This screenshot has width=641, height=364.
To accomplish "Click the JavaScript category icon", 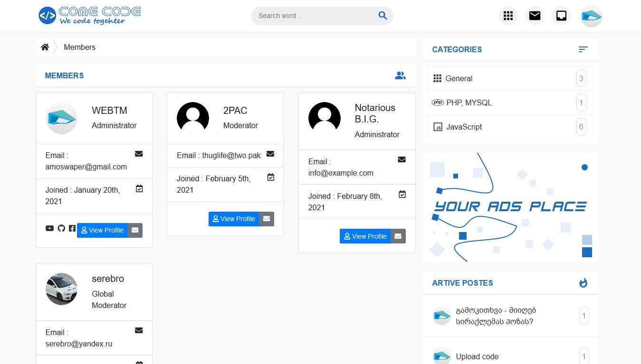I will tap(438, 127).
